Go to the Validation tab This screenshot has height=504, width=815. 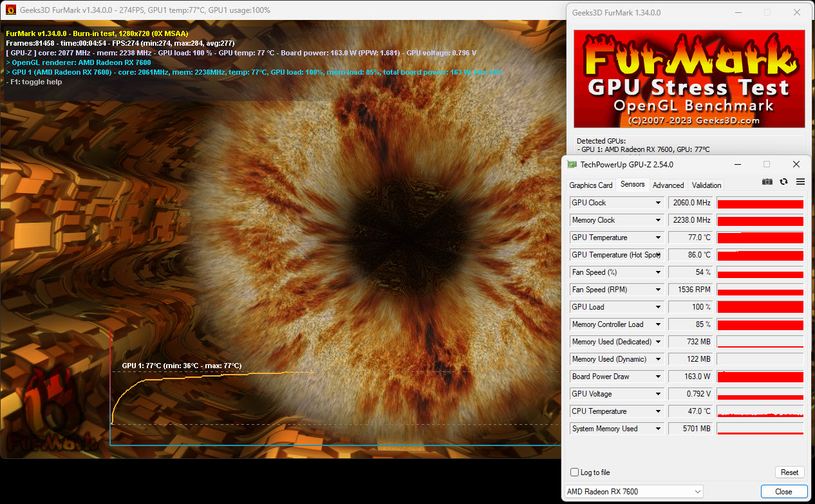point(706,185)
